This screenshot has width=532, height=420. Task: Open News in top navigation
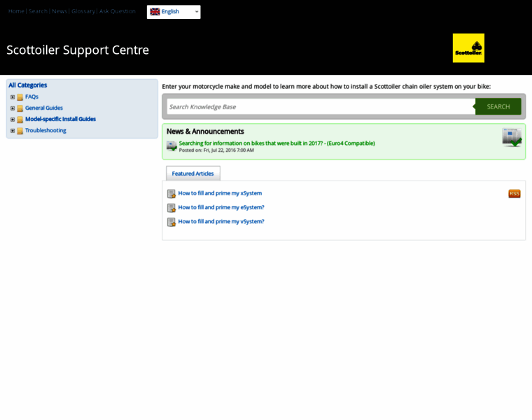[59, 11]
